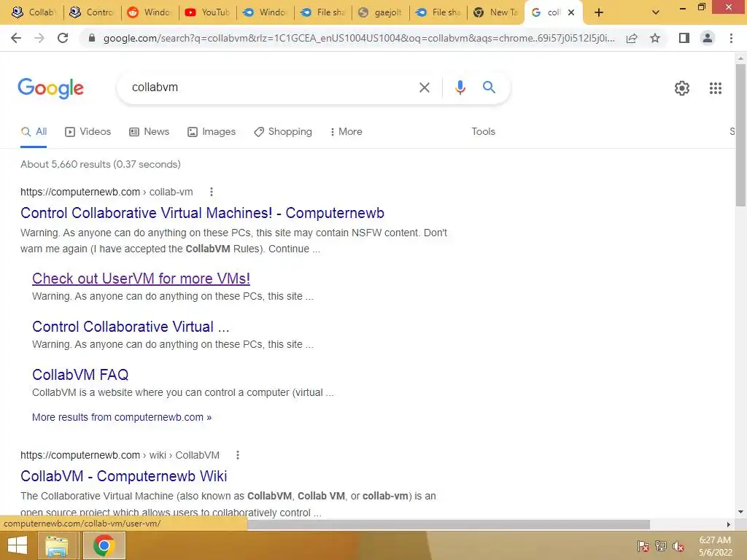747x560 pixels.
Task: Select the News search filter
Action: [149, 131]
